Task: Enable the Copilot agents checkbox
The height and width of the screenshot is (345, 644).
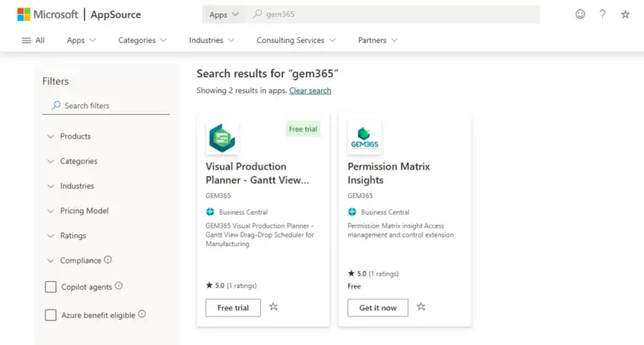Action: pos(50,287)
